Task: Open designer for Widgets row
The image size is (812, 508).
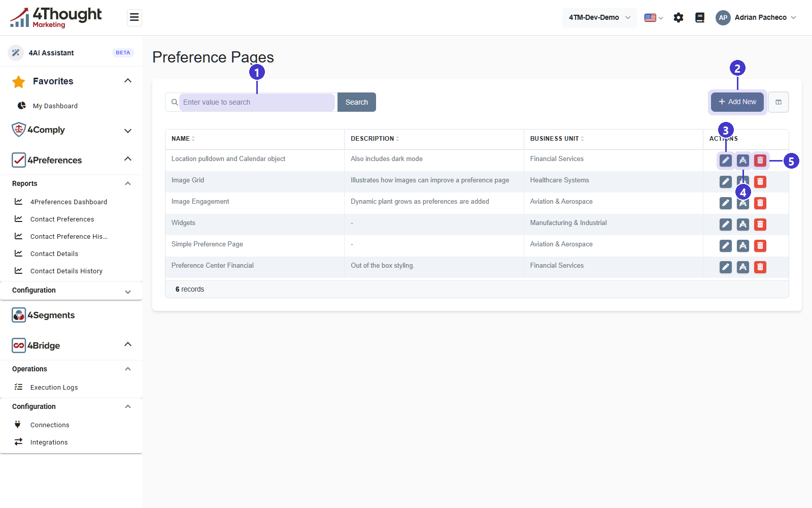Action: point(743,225)
